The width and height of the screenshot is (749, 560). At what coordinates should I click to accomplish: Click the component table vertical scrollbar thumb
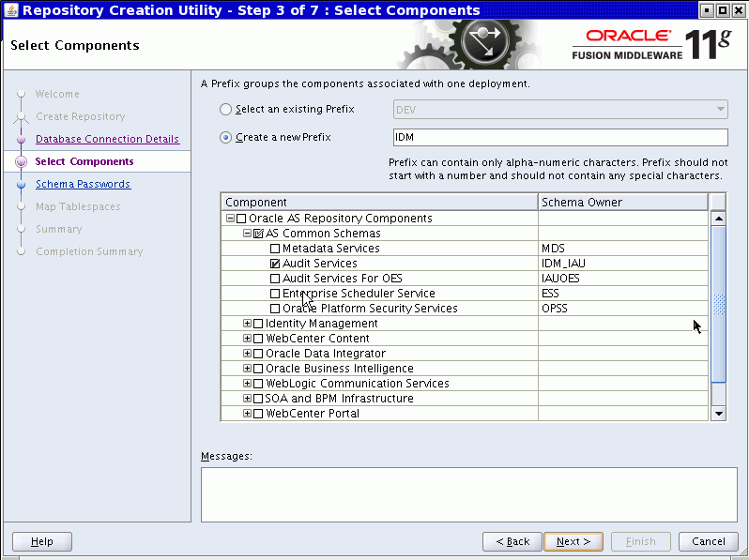718,304
